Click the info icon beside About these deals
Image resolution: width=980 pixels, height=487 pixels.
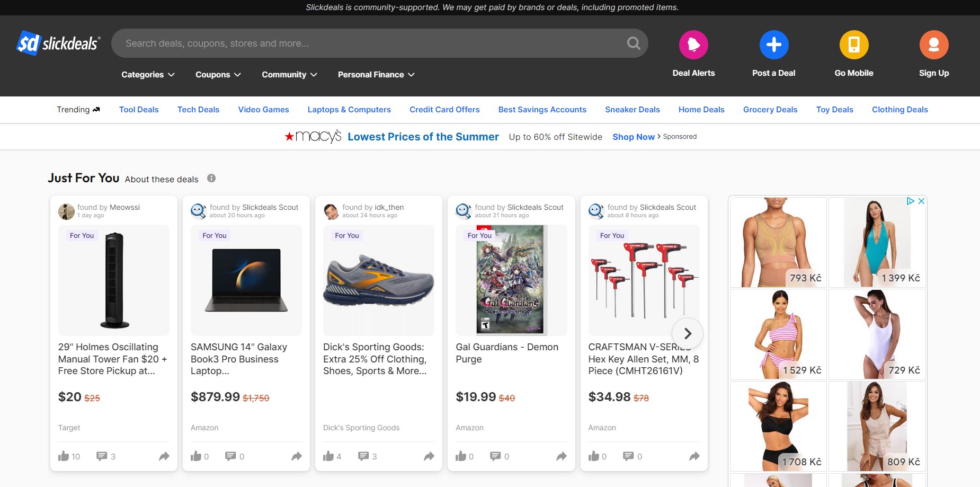[211, 178]
